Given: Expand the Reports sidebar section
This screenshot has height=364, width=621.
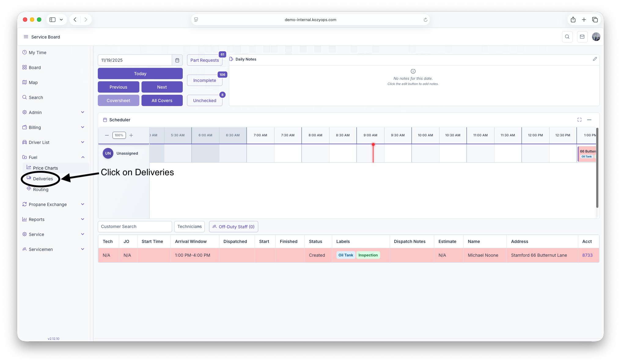Looking at the screenshot, I should click(x=53, y=219).
